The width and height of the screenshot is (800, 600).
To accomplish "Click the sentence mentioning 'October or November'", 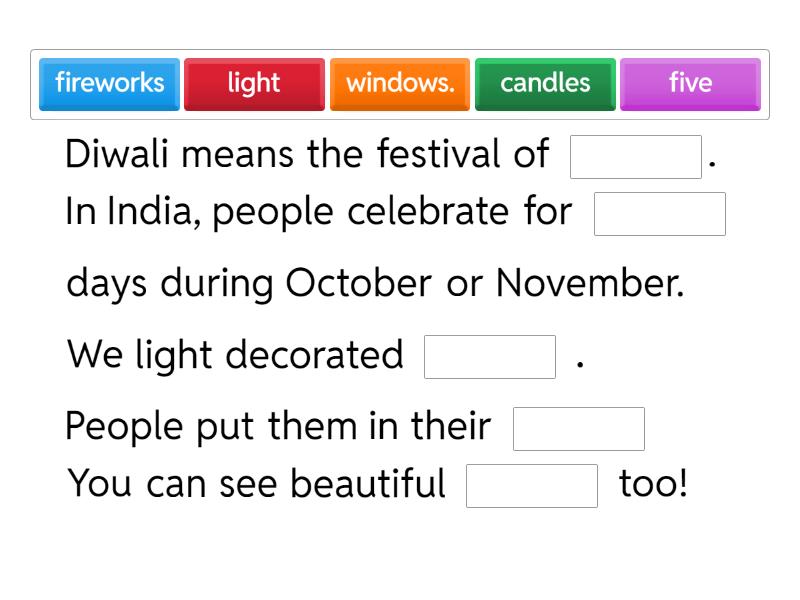I will point(380,284).
